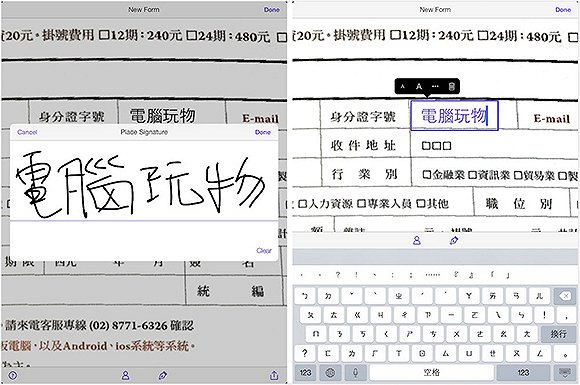
Task: Check the 金融業 checkbox
Action: 426,174
